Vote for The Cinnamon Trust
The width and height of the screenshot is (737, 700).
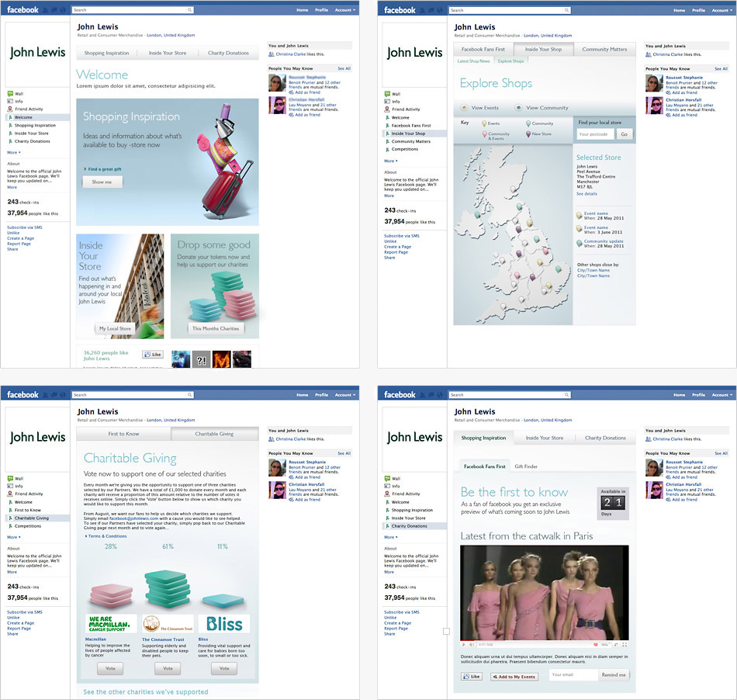click(168, 668)
